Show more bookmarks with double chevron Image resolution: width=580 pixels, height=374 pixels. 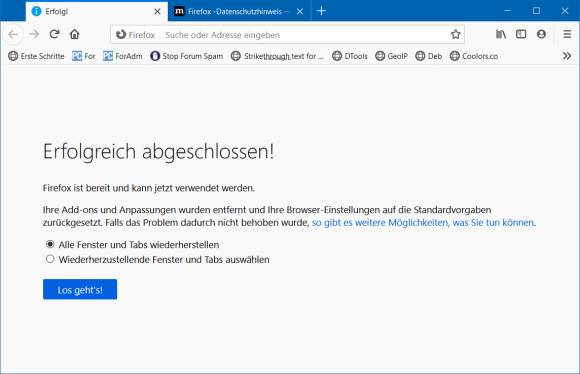pyautogui.click(x=567, y=56)
